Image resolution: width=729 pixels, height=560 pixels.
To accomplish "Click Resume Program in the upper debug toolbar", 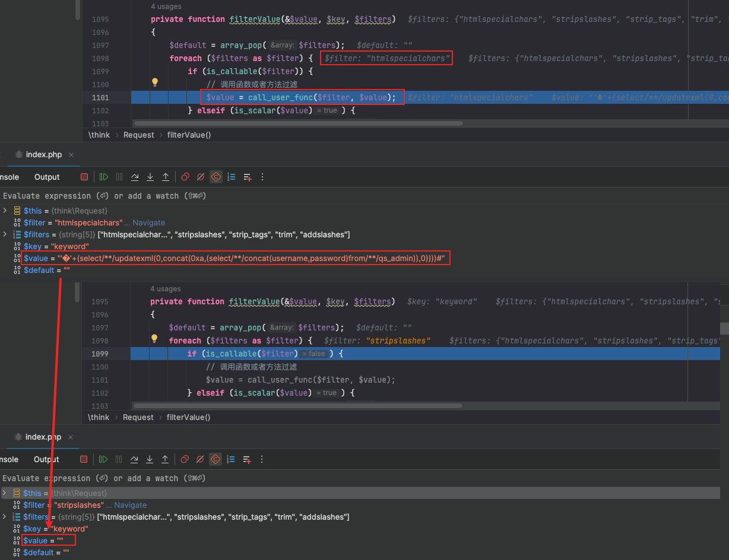I will 104,177.
